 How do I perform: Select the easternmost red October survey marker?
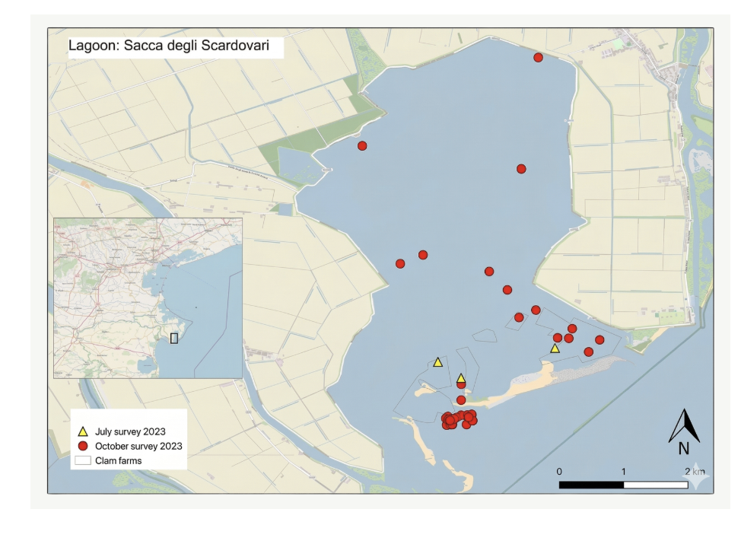click(599, 340)
